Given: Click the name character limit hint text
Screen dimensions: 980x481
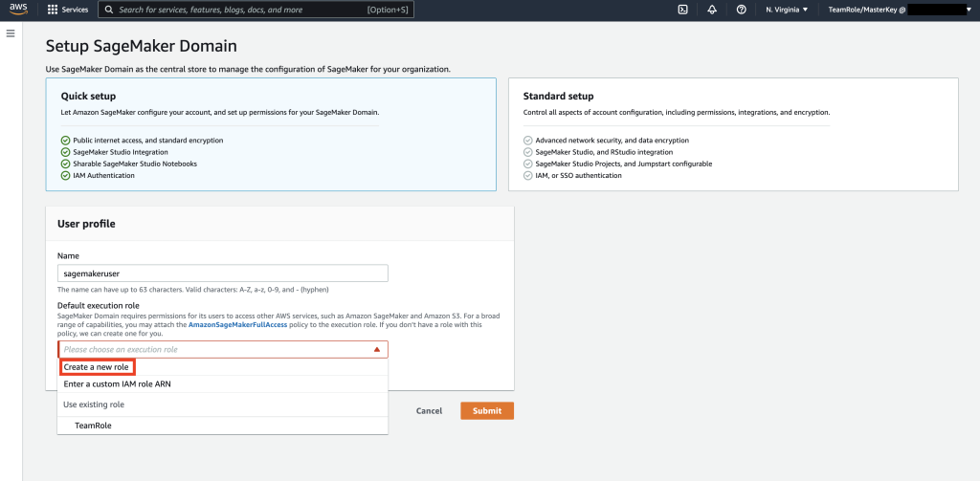Looking at the screenshot, I should coord(193,290).
